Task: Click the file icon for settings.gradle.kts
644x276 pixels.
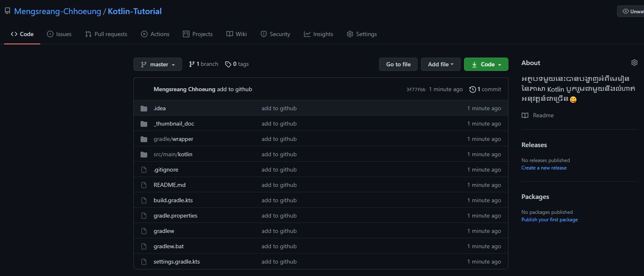Action: [144, 261]
